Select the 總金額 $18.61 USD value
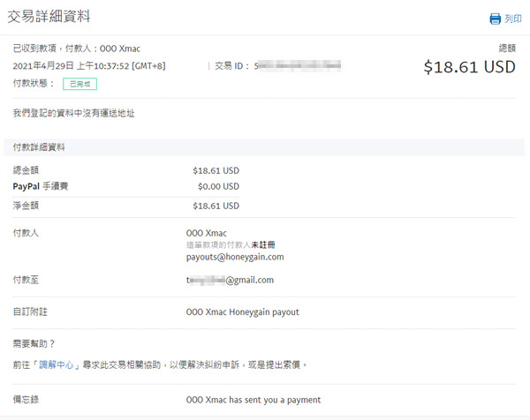Image resolution: width=530 pixels, height=420 pixels. click(x=216, y=171)
